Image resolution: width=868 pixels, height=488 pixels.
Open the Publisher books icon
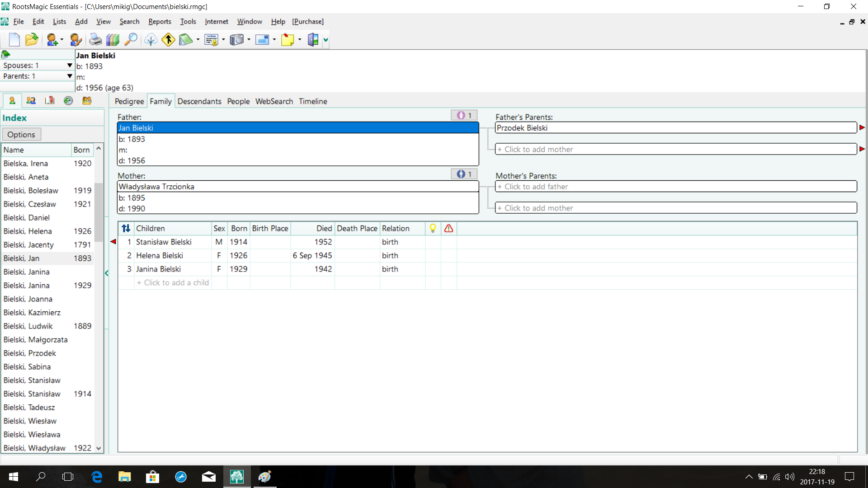click(x=113, y=40)
